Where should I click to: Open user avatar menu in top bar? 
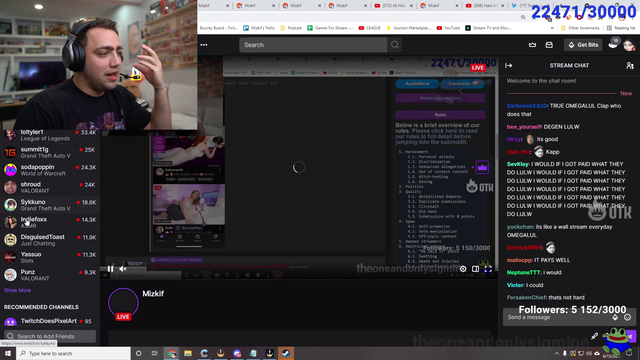(629, 45)
